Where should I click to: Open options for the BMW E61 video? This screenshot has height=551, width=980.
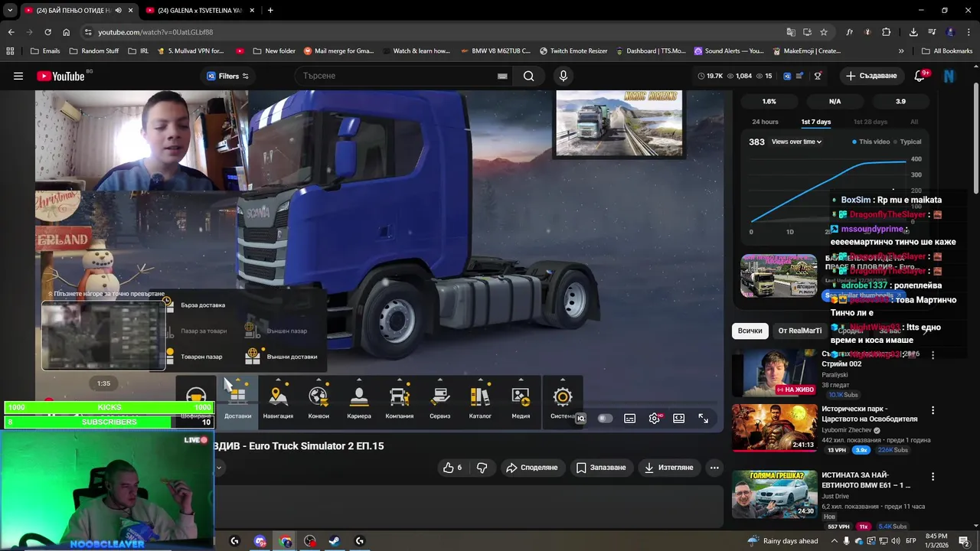point(933,477)
